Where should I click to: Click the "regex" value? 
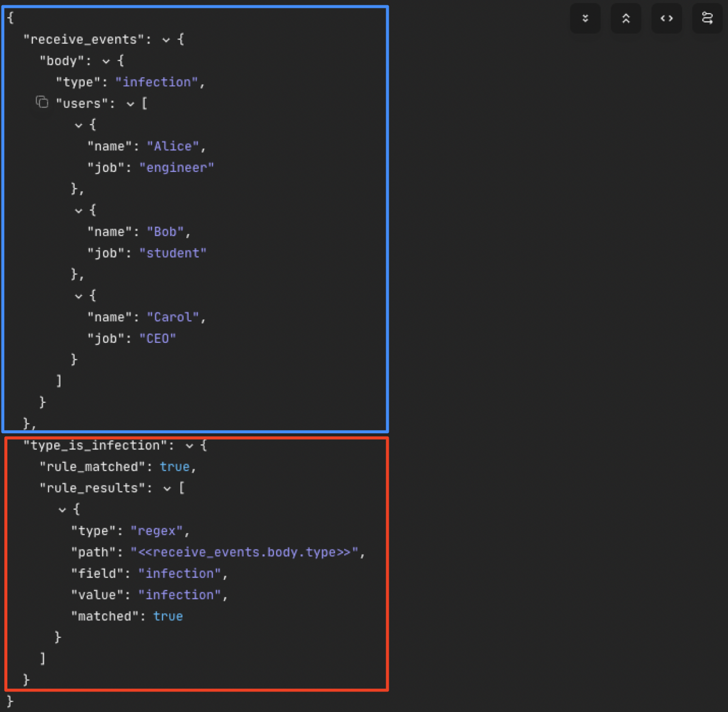click(x=157, y=531)
